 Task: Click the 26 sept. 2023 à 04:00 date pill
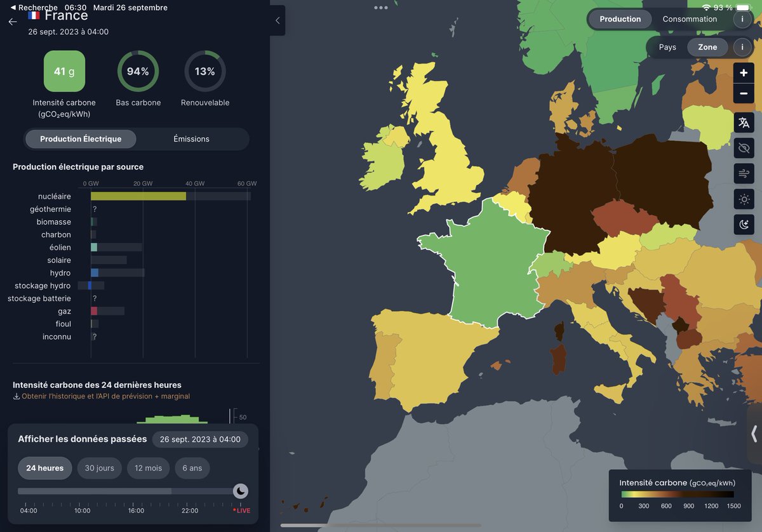[200, 439]
